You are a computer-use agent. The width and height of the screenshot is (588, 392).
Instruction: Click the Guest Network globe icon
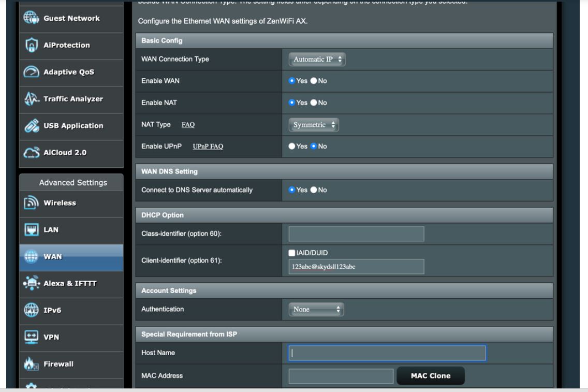pyautogui.click(x=31, y=18)
